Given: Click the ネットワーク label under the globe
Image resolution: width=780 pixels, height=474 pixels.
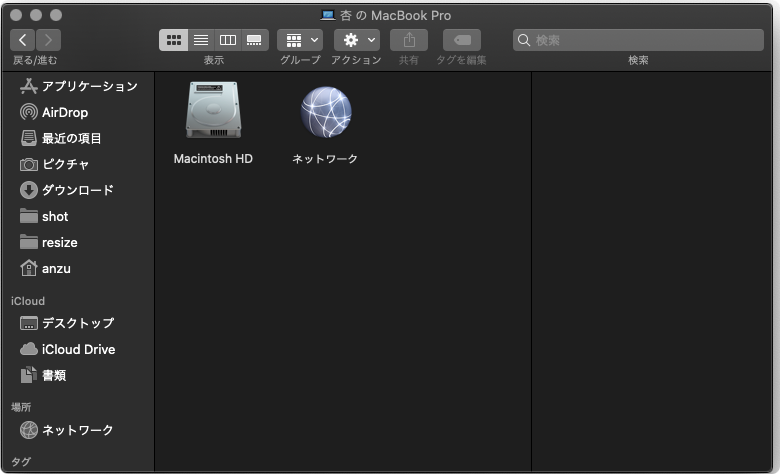Looking at the screenshot, I should tap(325, 159).
